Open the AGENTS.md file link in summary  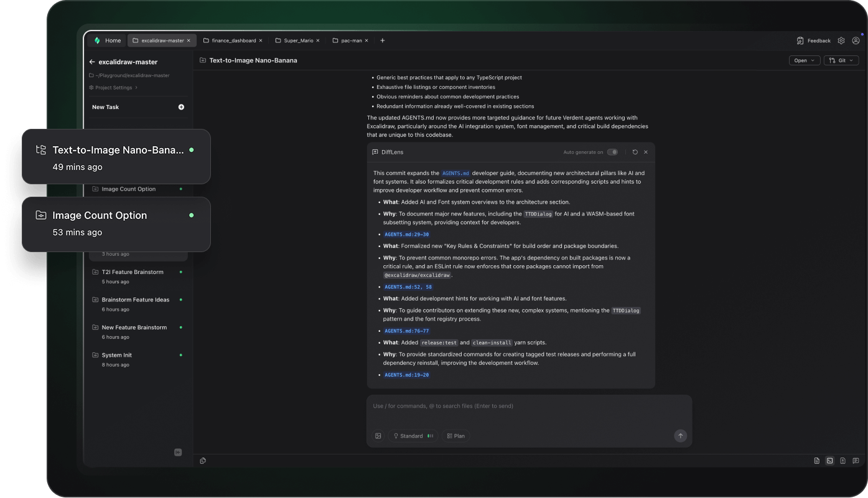click(x=456, y=173)
